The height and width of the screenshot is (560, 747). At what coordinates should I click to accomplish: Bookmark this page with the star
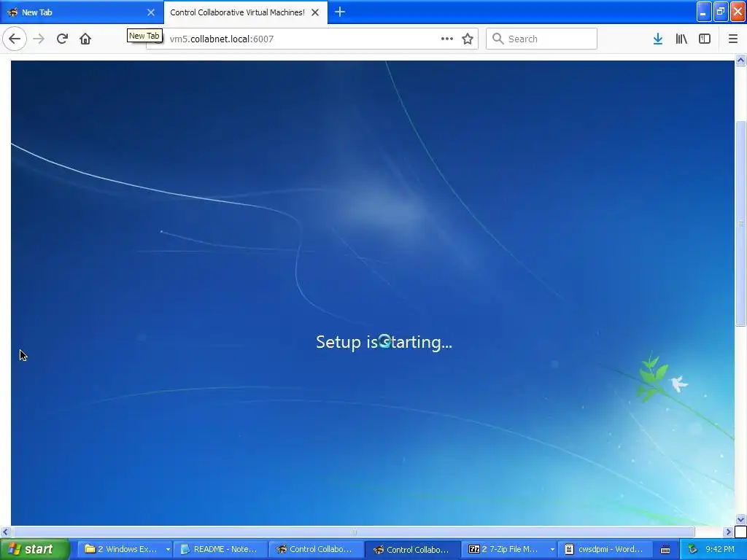point(468,39)
